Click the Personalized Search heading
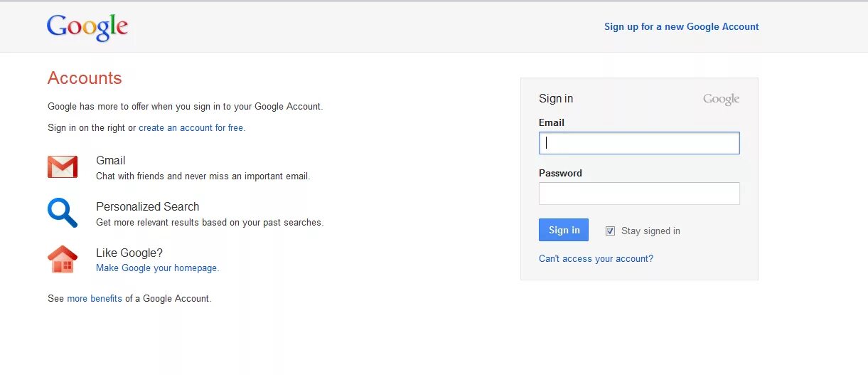 (x=147, y=207)
